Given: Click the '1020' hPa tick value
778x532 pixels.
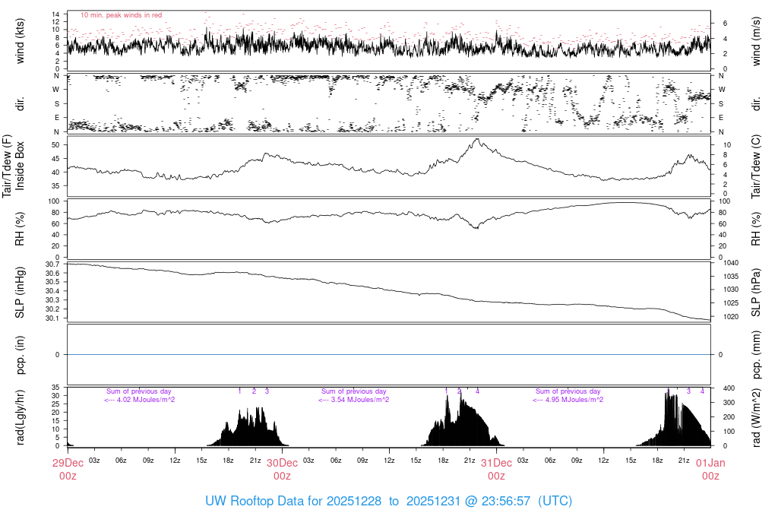Looking at the screenshot, I should point(731,317).
